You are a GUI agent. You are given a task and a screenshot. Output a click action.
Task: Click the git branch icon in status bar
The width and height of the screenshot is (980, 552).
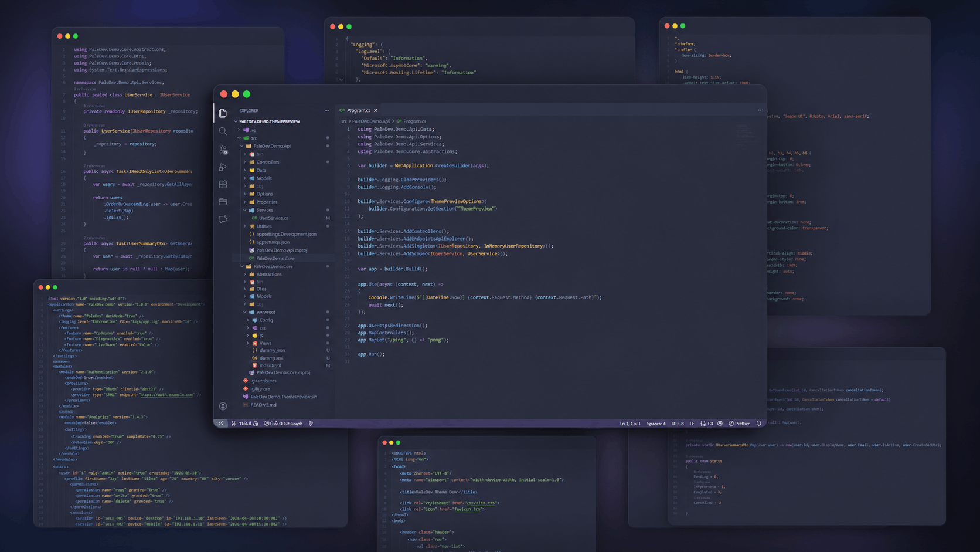233,424
